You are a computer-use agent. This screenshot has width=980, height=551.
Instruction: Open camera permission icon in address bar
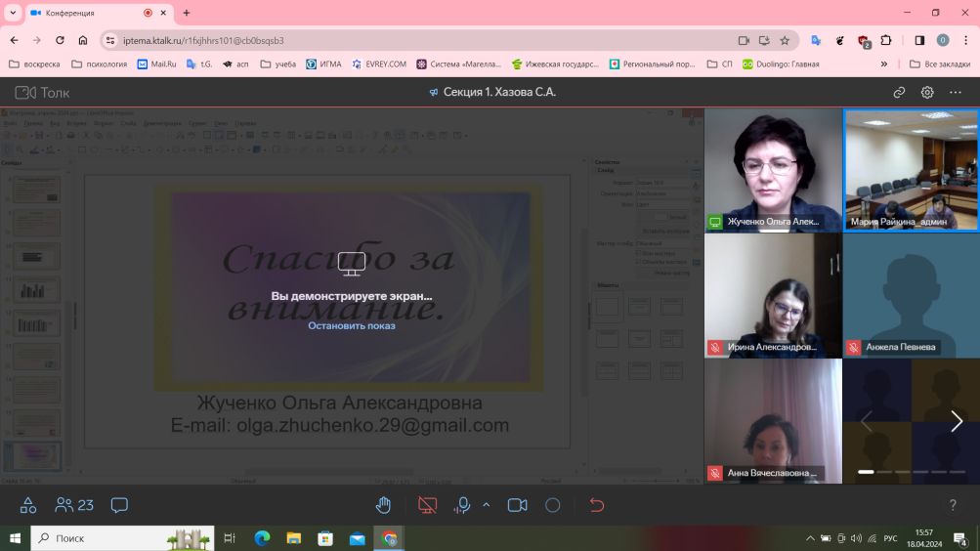(x=744, y=40)
